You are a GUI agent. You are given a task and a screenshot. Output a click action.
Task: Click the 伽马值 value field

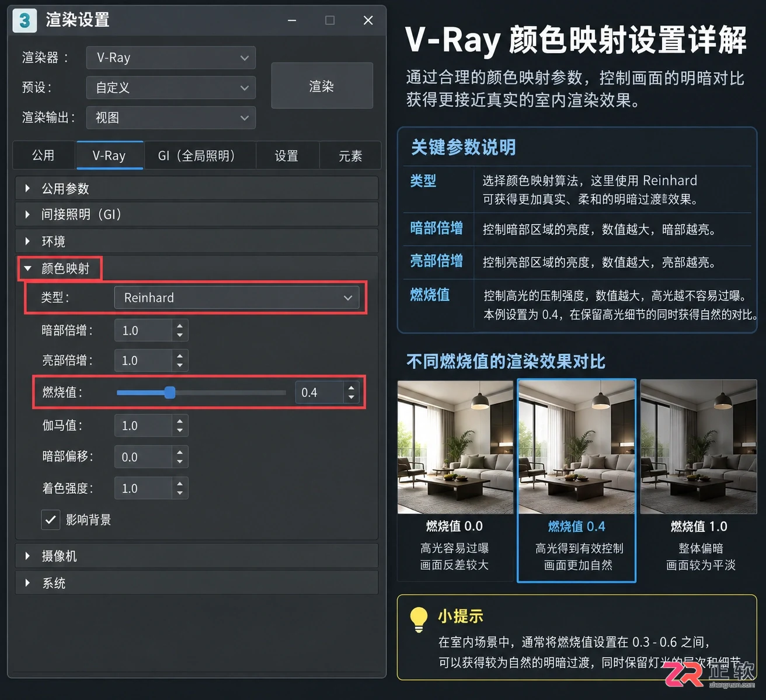pos(144,426)
